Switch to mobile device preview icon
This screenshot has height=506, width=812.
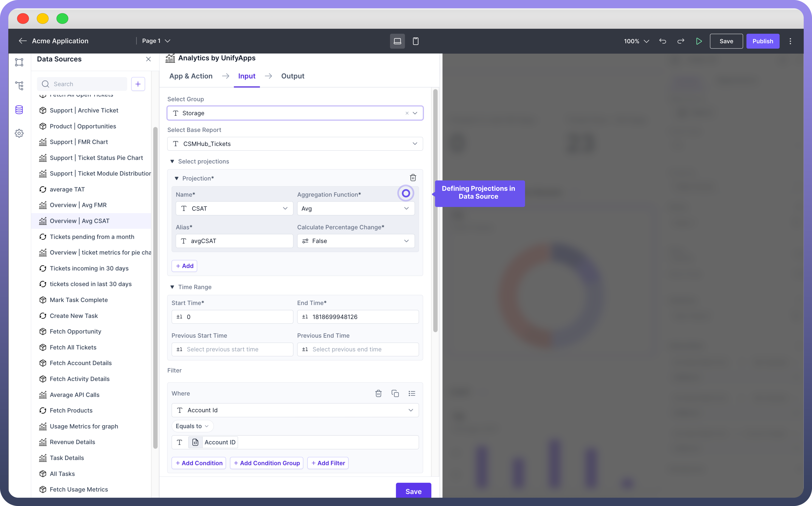[416, 41]
